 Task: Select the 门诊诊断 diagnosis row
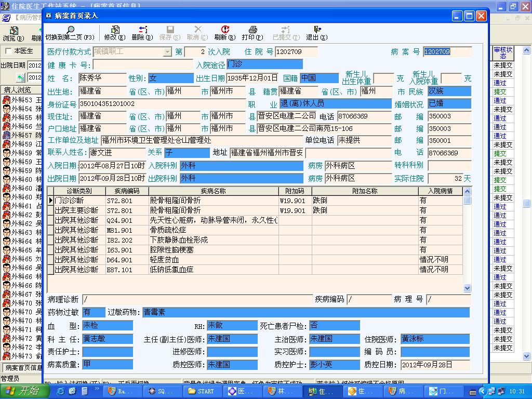click(255, 201)
